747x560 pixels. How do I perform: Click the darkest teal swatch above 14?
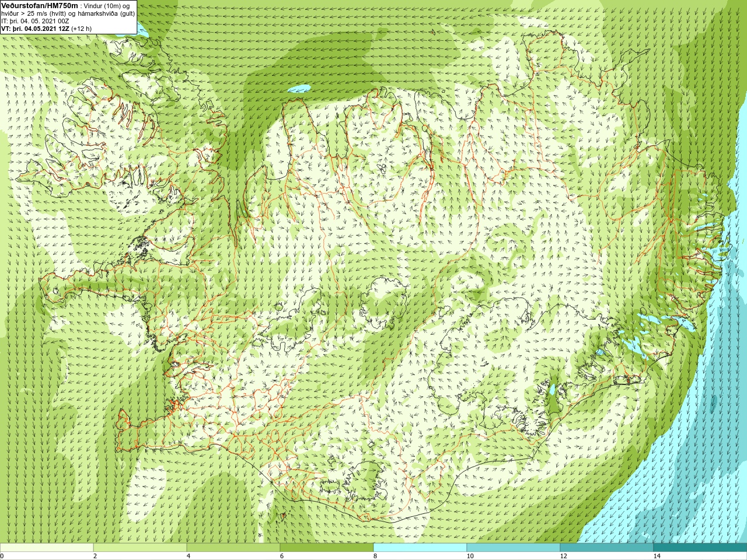click(x=700, y=548)
